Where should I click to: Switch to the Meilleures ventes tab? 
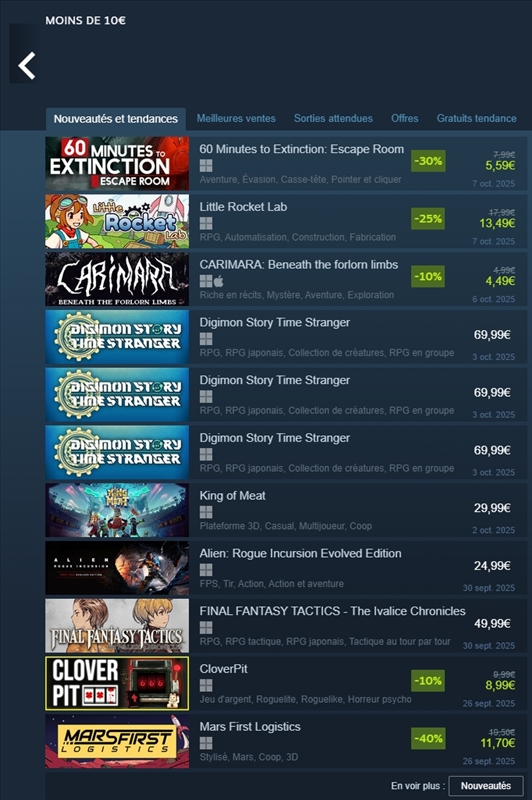[236, 118]
